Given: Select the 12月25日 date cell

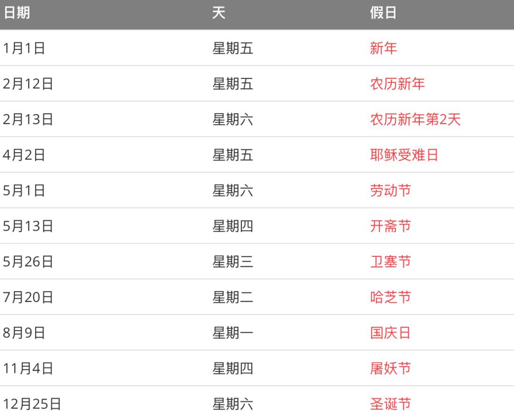Looking at the screenshot, I should (32, 404).
